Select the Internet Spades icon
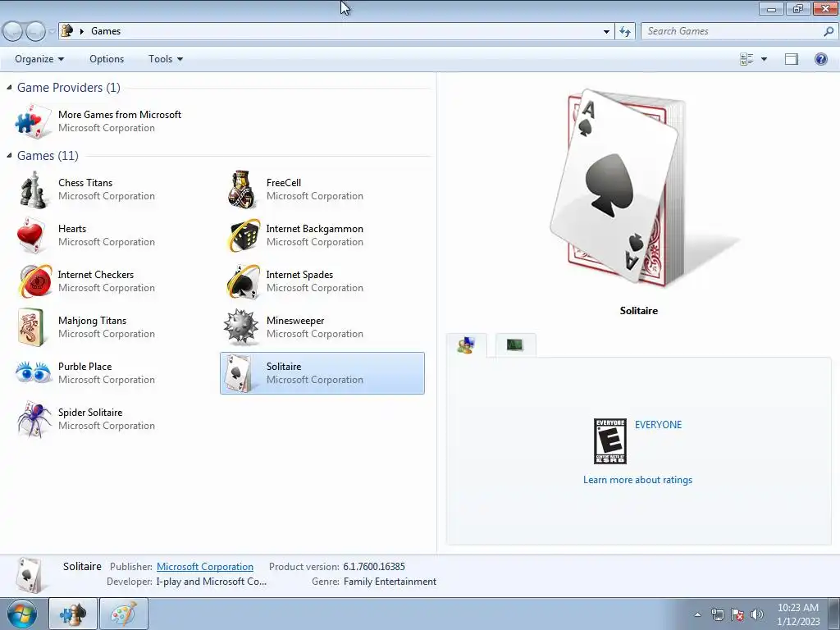Screen dimensions: 840x630 coord(243,281)
